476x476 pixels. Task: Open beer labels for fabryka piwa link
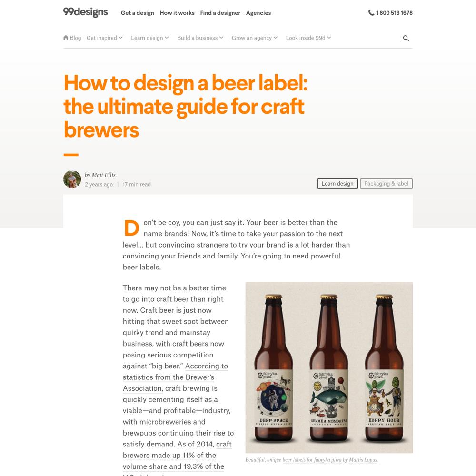(x=312, y=460)
